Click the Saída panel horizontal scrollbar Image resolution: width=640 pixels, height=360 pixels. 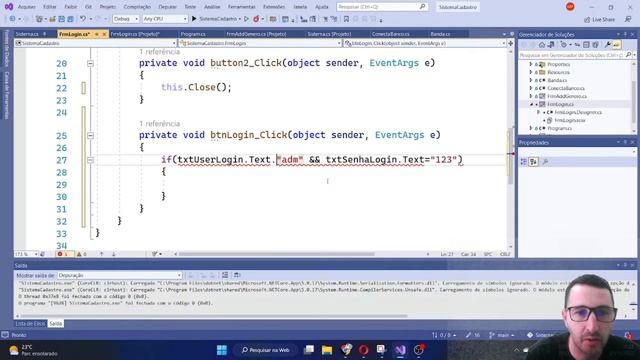tap(214, 316)
